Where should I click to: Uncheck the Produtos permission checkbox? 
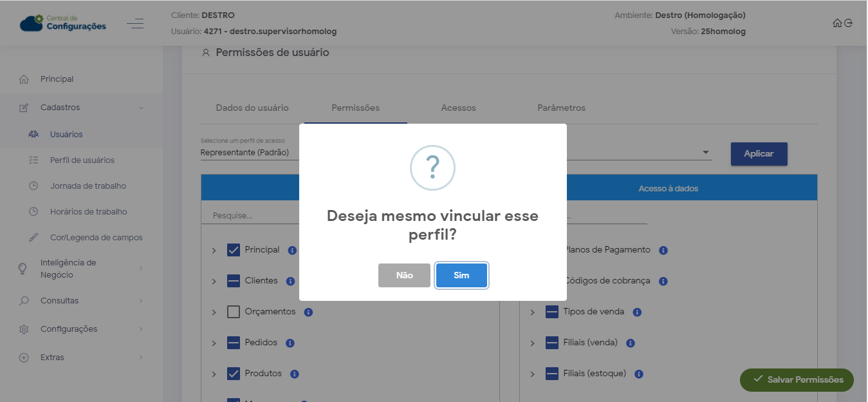(234, 374)
